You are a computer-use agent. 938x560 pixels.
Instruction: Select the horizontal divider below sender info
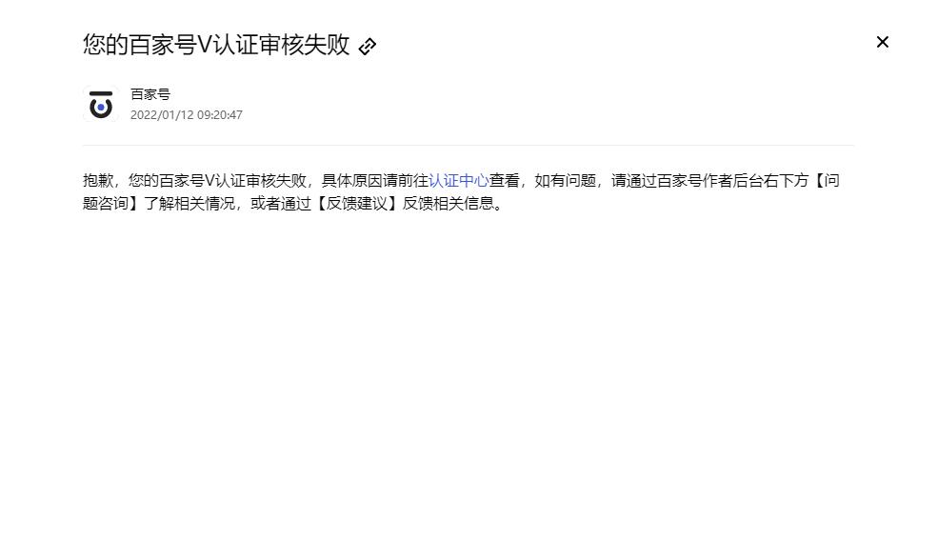pyautogui.click(x=469, y=145)
